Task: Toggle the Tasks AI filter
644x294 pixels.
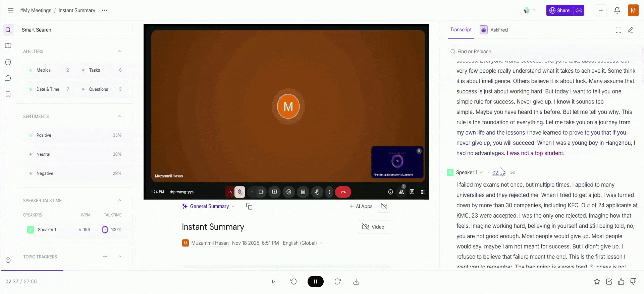Action: [x=102, y=70]
